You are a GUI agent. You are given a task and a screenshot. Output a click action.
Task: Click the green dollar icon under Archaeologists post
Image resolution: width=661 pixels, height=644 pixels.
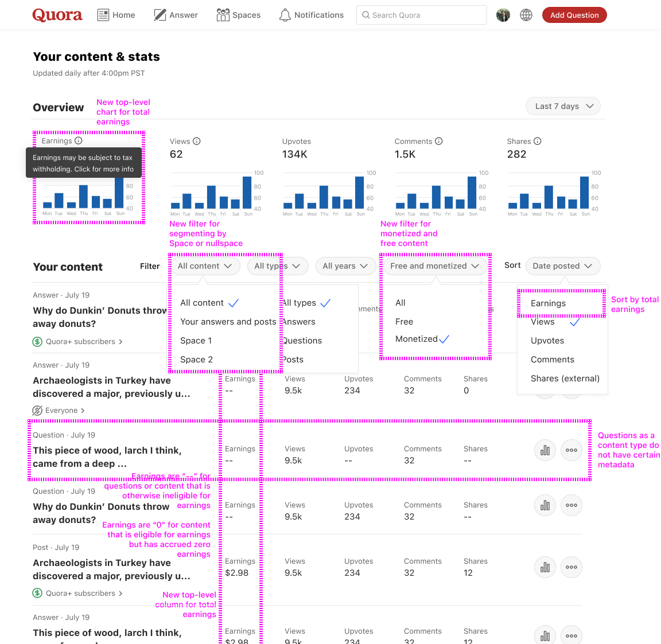[37, 593]
